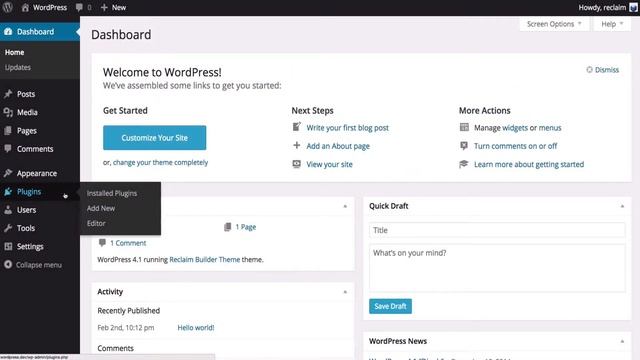Open Turn comments on or off link
640x360 pixels.
point(516,146)
